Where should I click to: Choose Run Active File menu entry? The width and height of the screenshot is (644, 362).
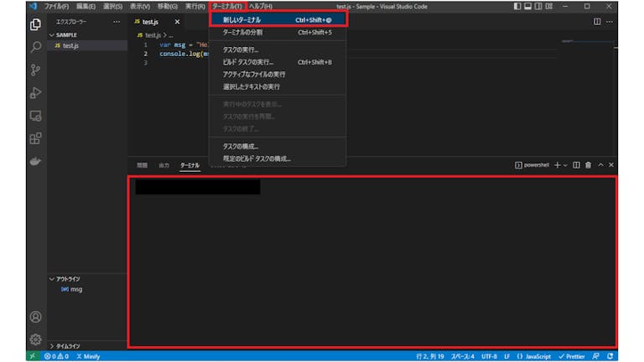coord(278,75)
